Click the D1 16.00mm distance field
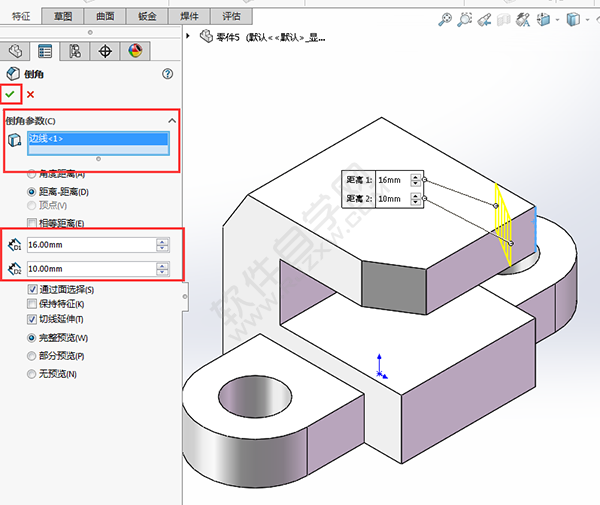The height and width of the screenshot is (505, 600). coord(92,245)
